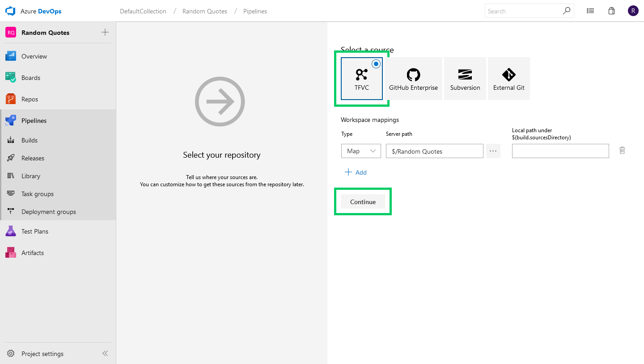Delete the workspace mapping with trash icon
Viewport: 644px width, 364px height.
[x=622, y=151]
